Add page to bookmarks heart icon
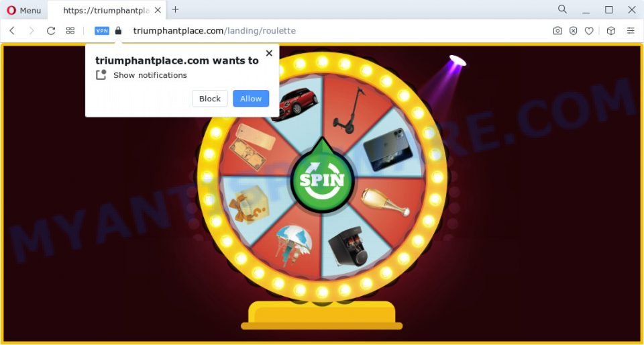This screenshot has height=345, width=644. click(x=589, y=31)
